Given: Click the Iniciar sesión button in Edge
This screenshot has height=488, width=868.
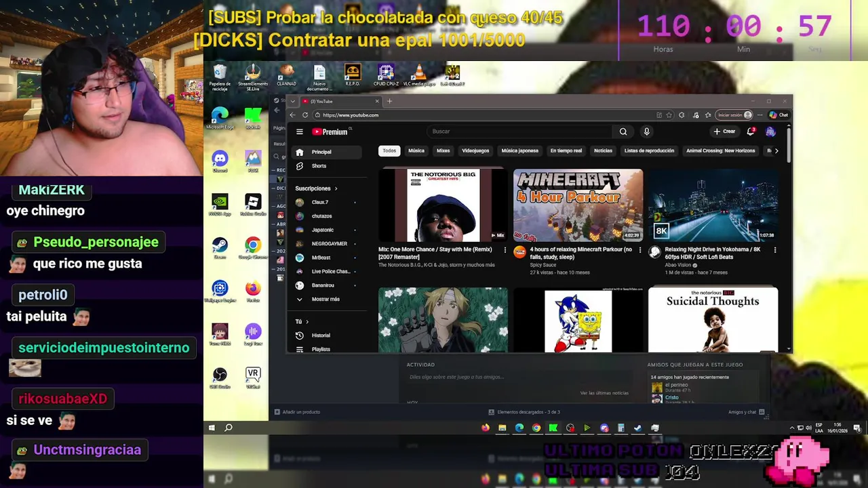Looking at the screenshot, I should coord(735,115).
